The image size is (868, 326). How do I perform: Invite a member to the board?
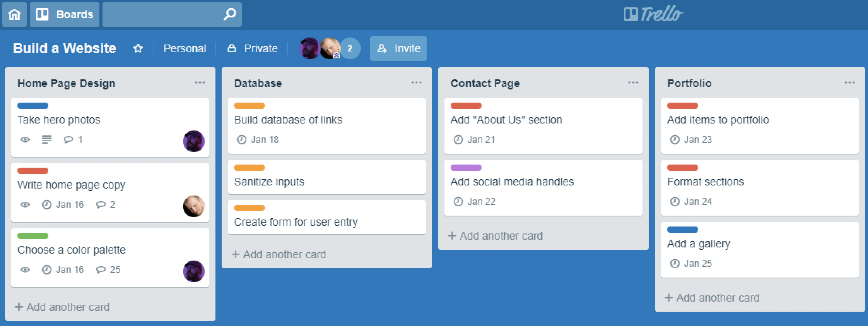click(x=398, y=48)
